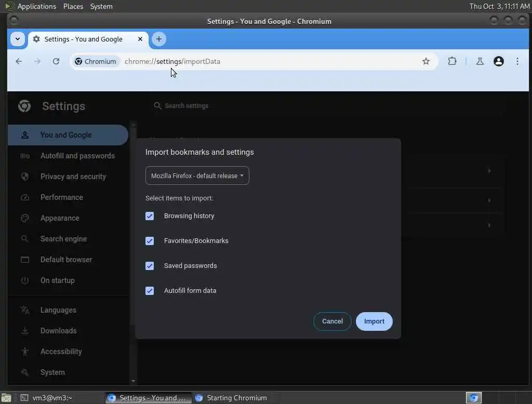Click the wrench System icon
532x404 pixels.
point(25,372)
